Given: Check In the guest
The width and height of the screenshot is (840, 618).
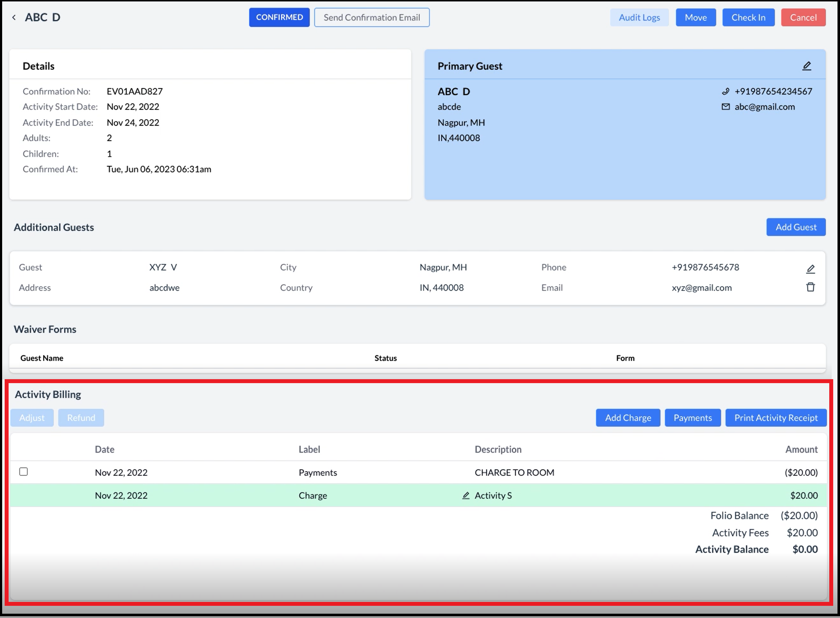Looking at the screenshot, I should pos(748,17).
